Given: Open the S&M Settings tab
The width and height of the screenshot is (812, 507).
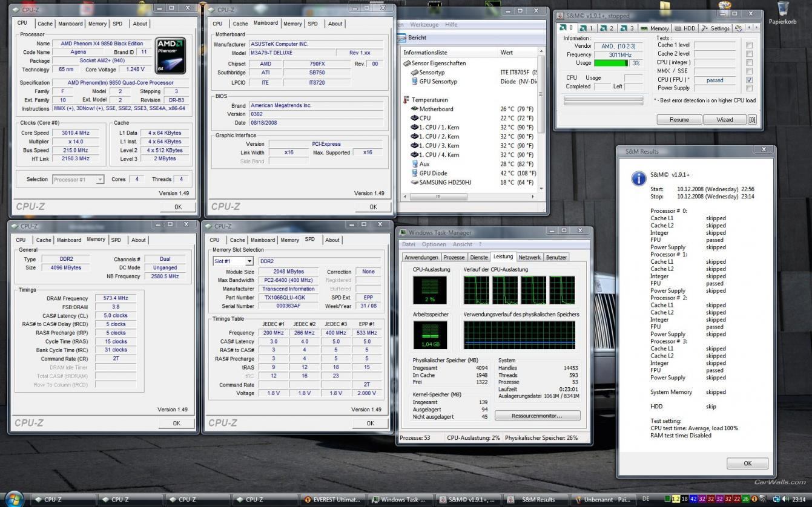Looking at the screenshot, I should [x=715, y=28].
